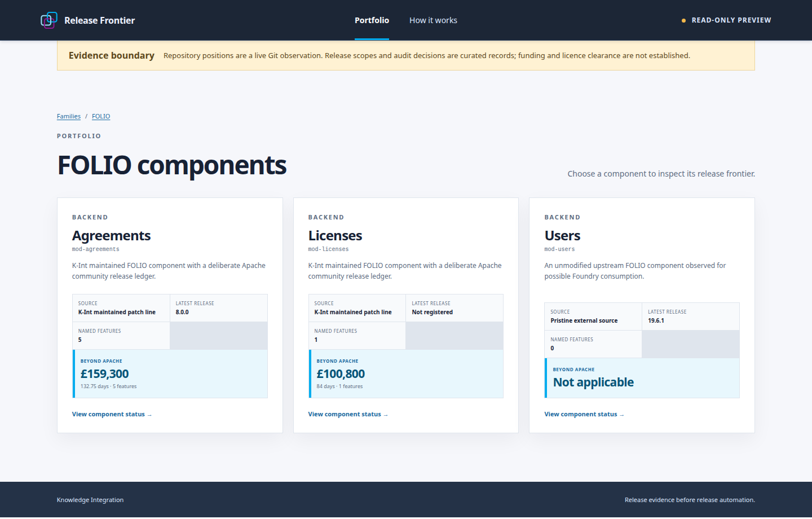The width and height of the screenshot is (812, 519).
Task: Click the FOLIO components heading
Action: [172, 165]
